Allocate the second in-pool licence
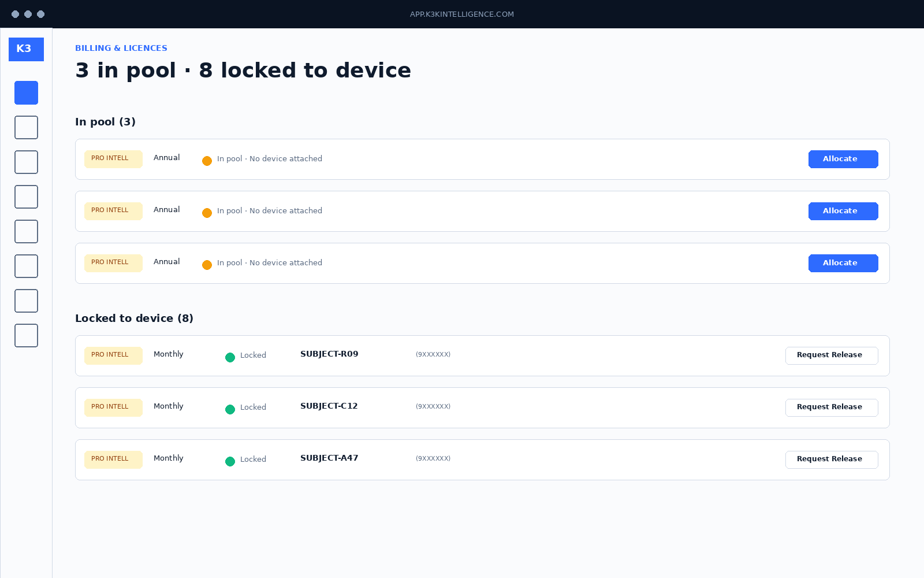This screenshot has width=924, height=578. point(843,211)
